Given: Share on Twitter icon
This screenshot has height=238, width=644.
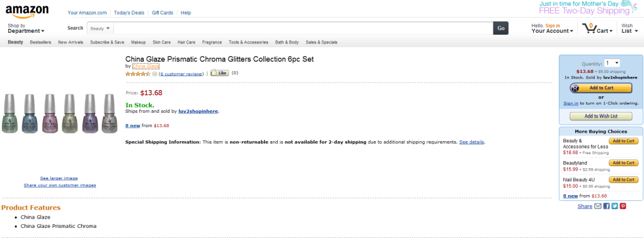Looking at the screenshot, I should 614,206.
